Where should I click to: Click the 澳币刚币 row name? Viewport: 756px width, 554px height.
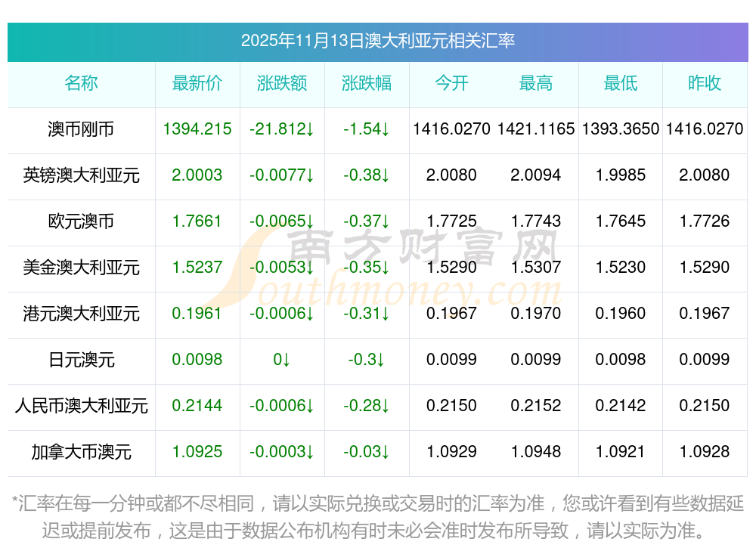81,129
